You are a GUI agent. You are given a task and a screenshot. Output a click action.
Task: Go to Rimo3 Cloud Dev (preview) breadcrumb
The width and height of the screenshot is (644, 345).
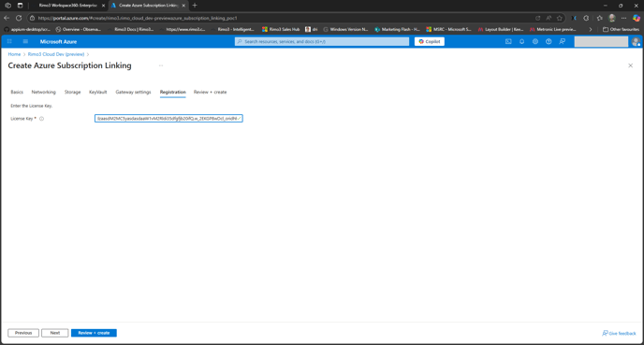pos(56,54)
